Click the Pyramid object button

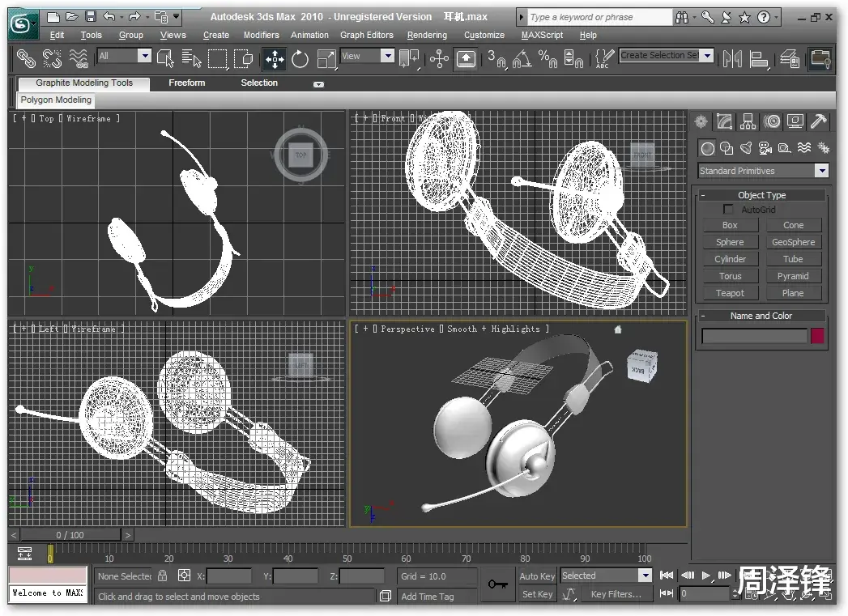point(794,276)
